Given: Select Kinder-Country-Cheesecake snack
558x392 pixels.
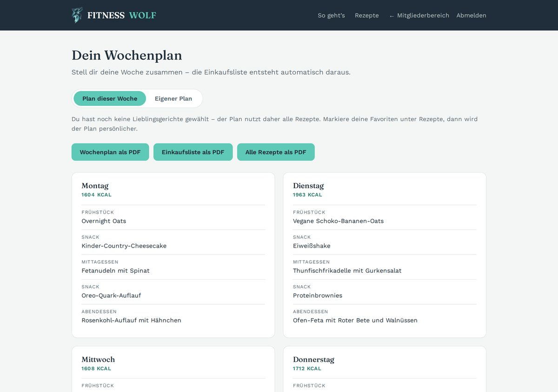Looking at the screenshot, I should pyautogui.click(x=124, y=246).
